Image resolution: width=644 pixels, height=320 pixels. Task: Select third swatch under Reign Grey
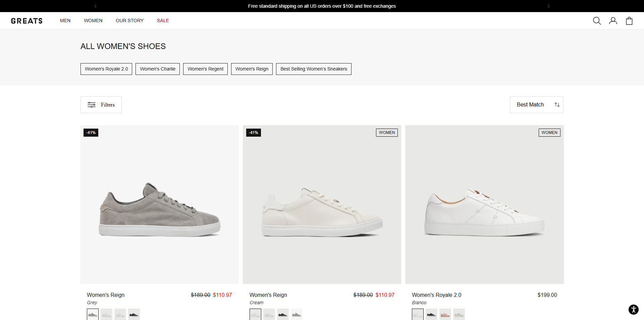(120, 314)
